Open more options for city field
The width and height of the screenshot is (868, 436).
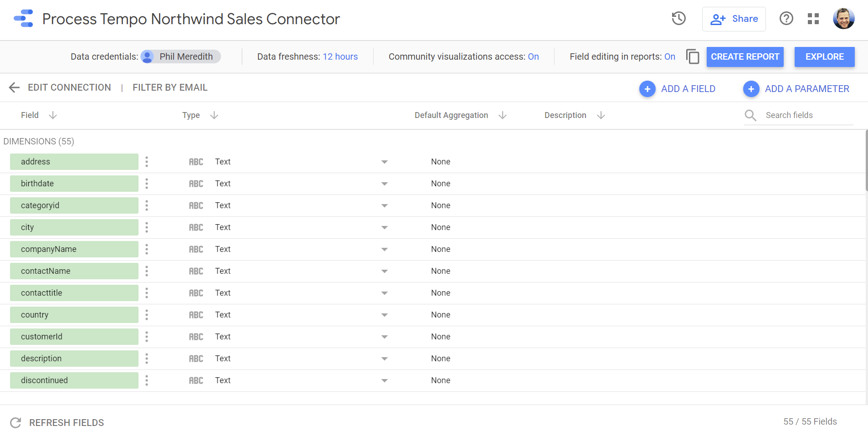click(x=147, y=227)
